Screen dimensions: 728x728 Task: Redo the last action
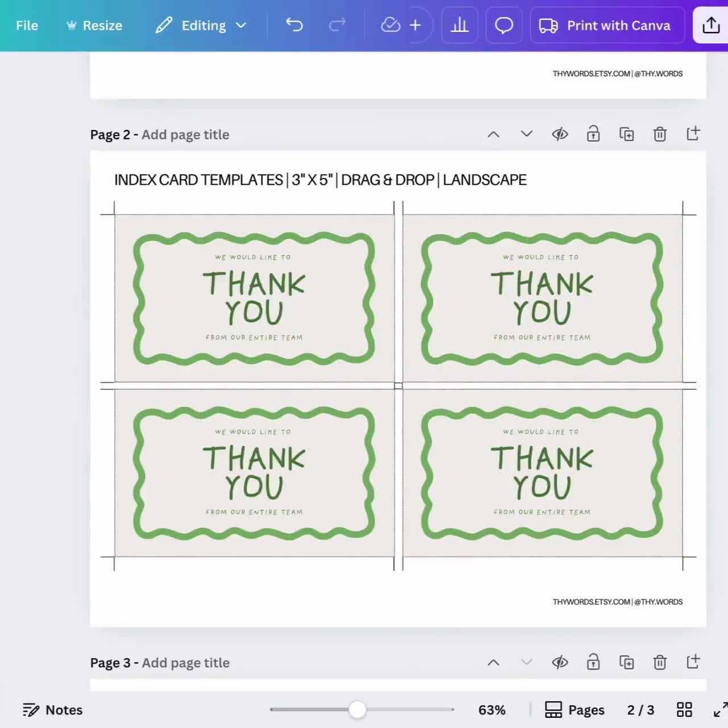click(x=337, y=25)
